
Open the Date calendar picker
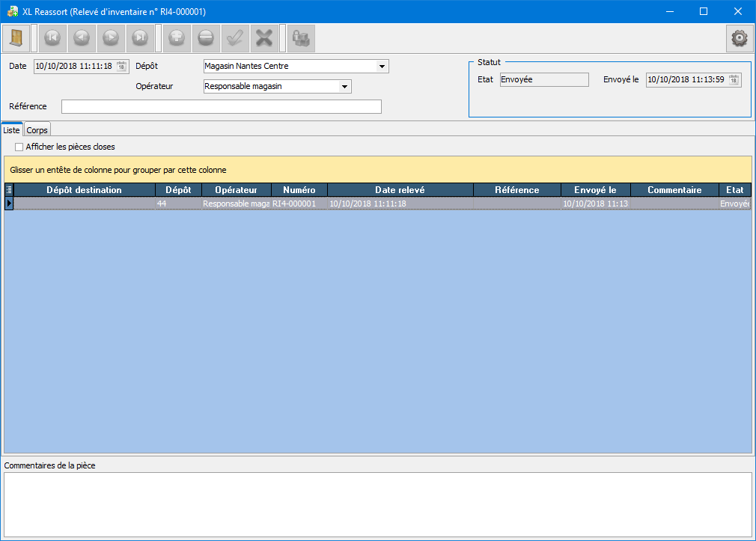[x=121, y=66]
